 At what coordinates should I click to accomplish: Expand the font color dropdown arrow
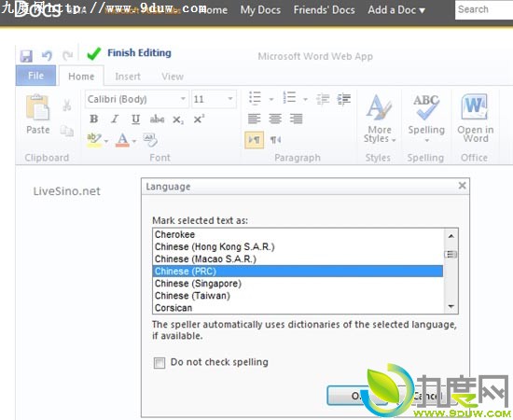134,141
